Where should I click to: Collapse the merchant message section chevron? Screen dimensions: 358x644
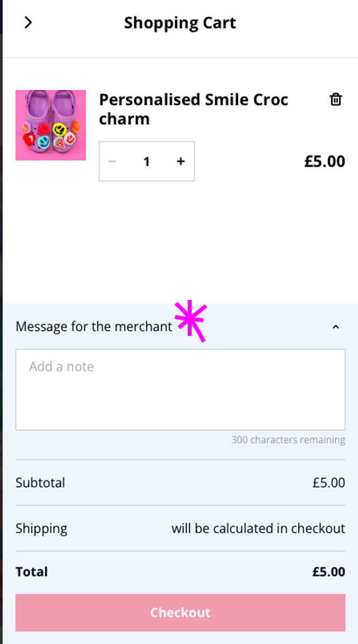[336, 327]
